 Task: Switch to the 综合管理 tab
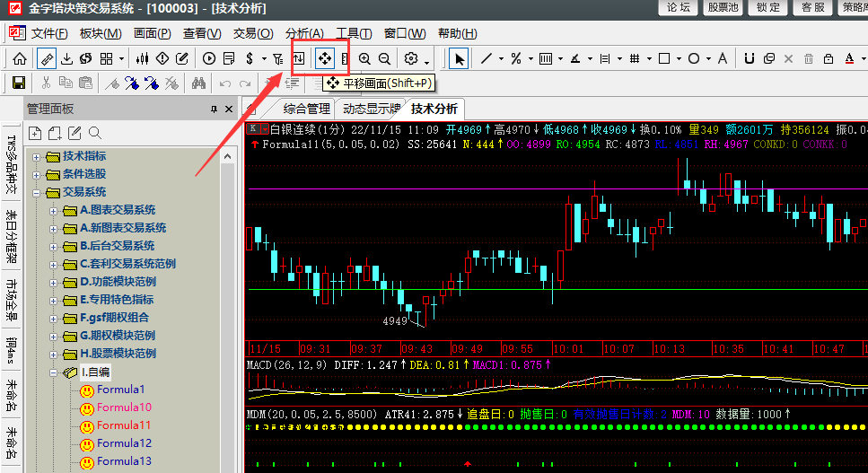tap(306, 109)
